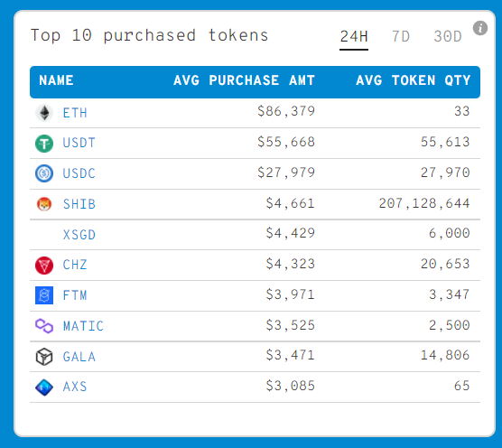Switch to the 7D tab
This screenshot has width=502, height=448.
pyautogui.click(x=401, y=36)
